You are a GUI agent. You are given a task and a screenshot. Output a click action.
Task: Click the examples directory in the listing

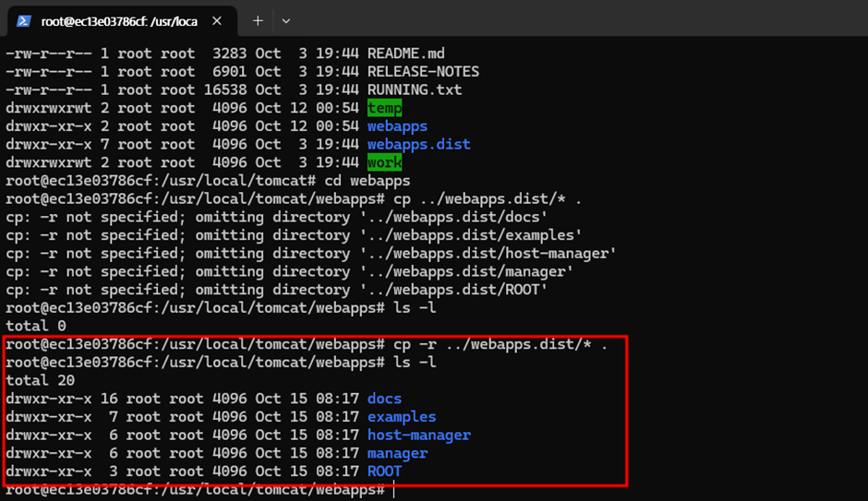coord(402,417)
